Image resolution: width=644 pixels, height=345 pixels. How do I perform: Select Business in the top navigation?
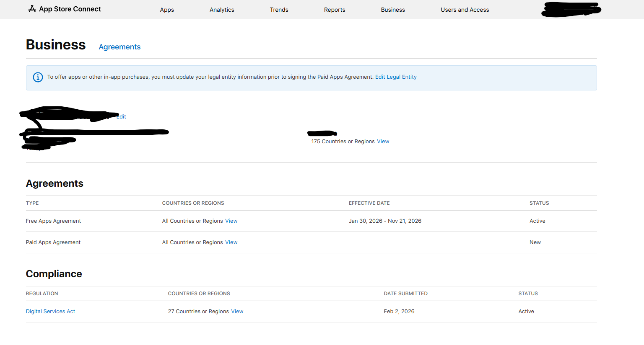click(x=393, y=10)
